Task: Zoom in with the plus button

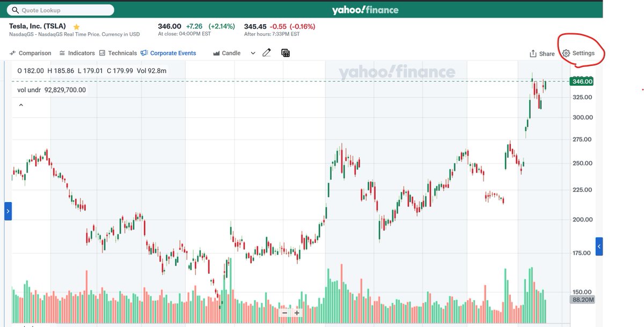Action: point(296,313)
